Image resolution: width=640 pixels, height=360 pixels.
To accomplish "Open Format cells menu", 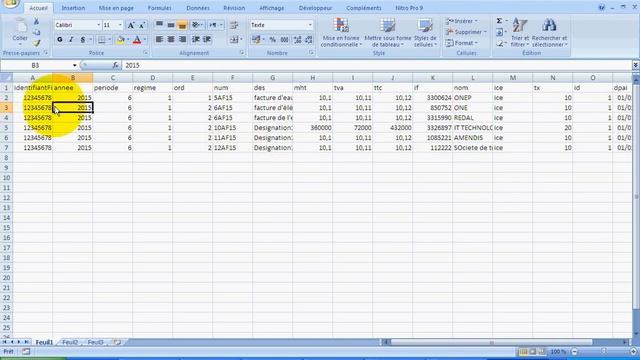I will click(462, 43).
